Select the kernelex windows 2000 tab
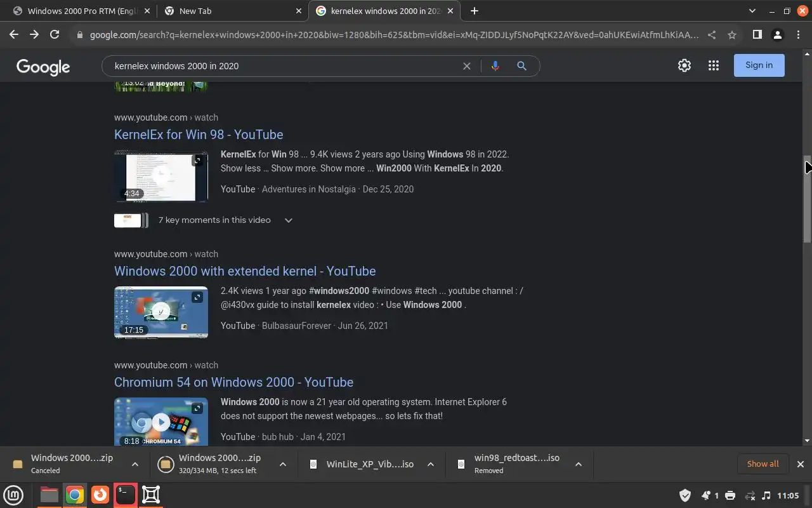 click(383, 11)
